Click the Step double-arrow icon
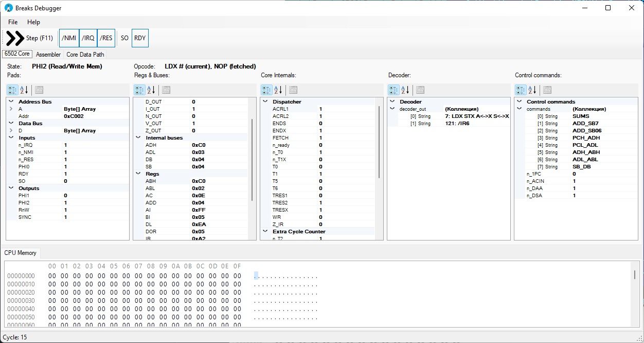This screenshot has width=644, height=343. click(15, 38)
